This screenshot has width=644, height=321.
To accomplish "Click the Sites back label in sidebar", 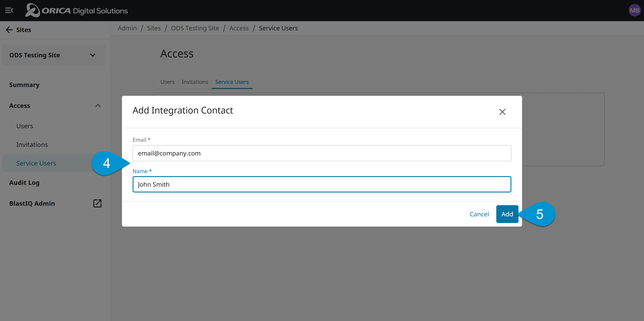I will coord(24,30).
